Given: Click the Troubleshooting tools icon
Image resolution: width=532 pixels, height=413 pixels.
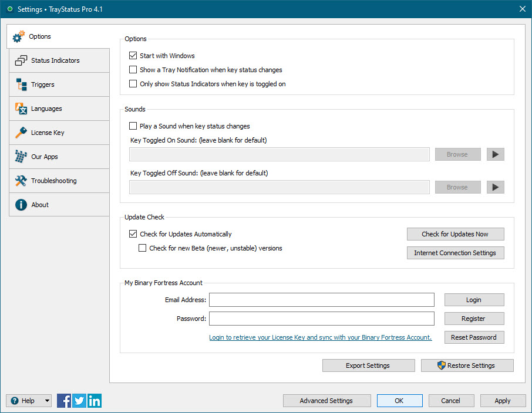Looking at the screenshot, I should click(x=21, y=181).
